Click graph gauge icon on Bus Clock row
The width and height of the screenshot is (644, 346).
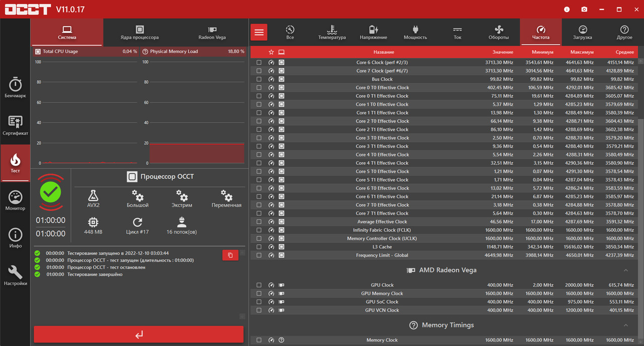coord(272,79)
